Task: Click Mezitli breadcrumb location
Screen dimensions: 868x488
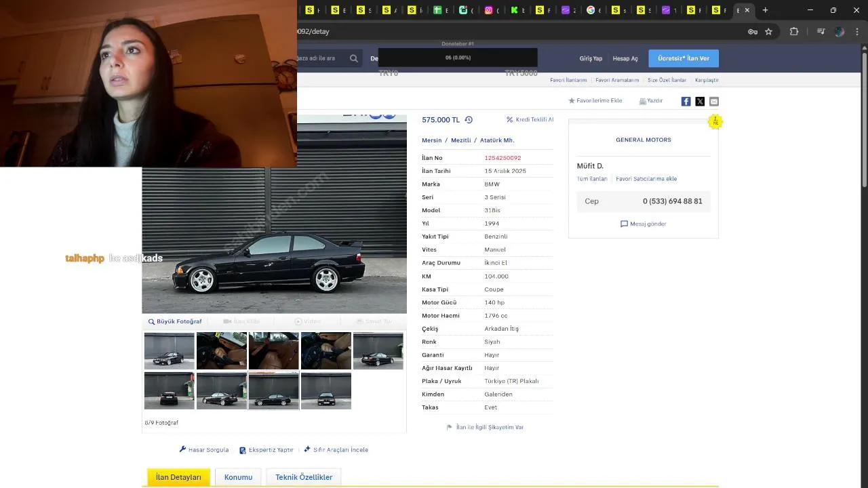Action: tap(460, 140)
